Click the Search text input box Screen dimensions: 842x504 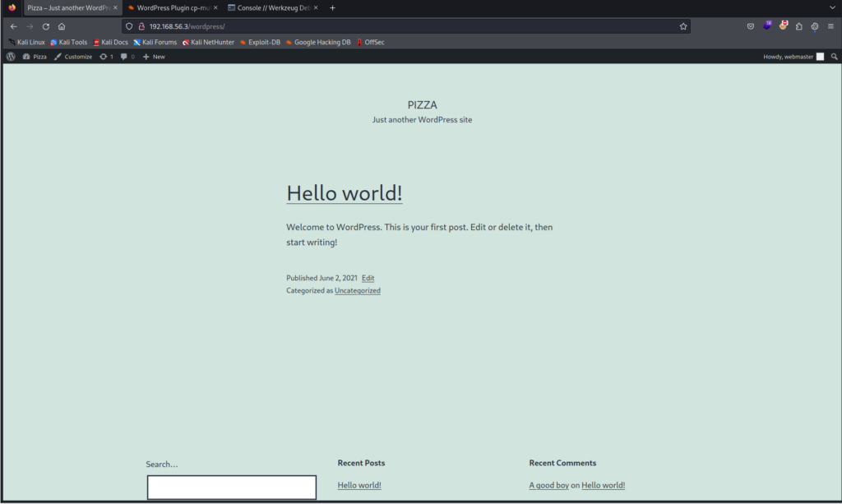[231, 487]
